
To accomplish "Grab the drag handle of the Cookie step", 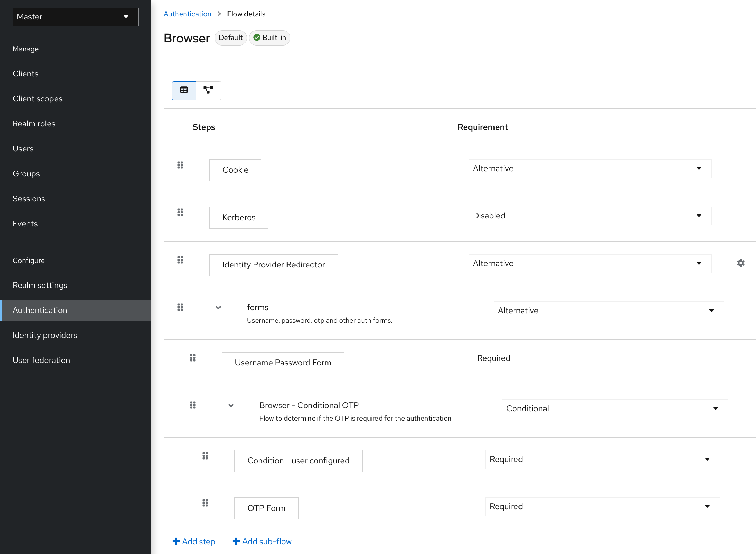I will 180,165.
